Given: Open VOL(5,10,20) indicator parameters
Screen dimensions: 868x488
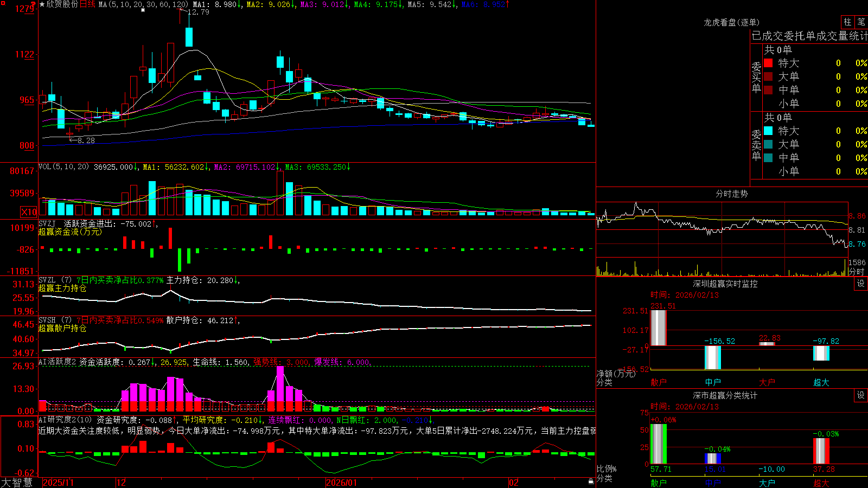Looking at the screenshot, I should [x=63, y=167].
